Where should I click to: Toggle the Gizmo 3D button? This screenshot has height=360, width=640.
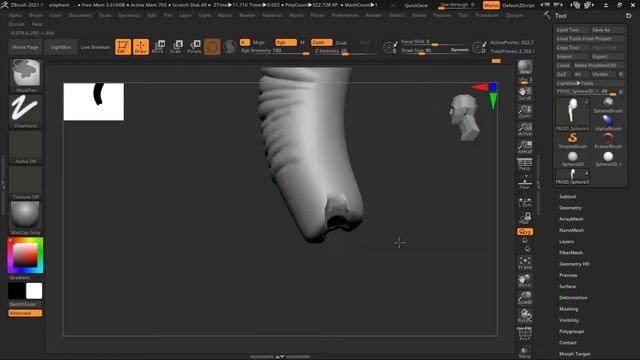click(212, 47)
